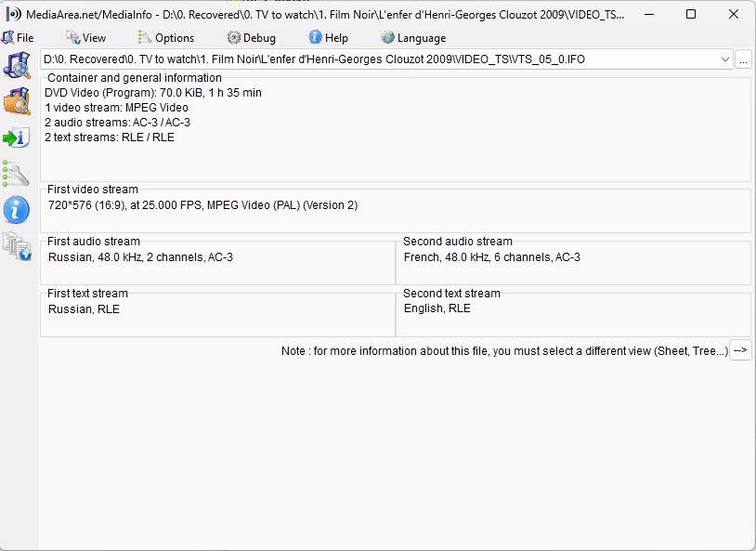Click the 'Second audio stream' heading
This screenshot has height=551, width=756.
click(x=458, y=242)
